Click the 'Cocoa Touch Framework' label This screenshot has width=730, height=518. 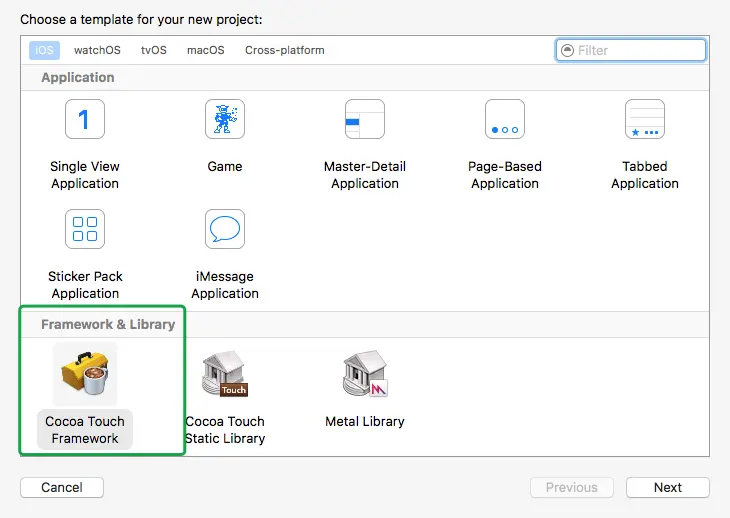85,430
